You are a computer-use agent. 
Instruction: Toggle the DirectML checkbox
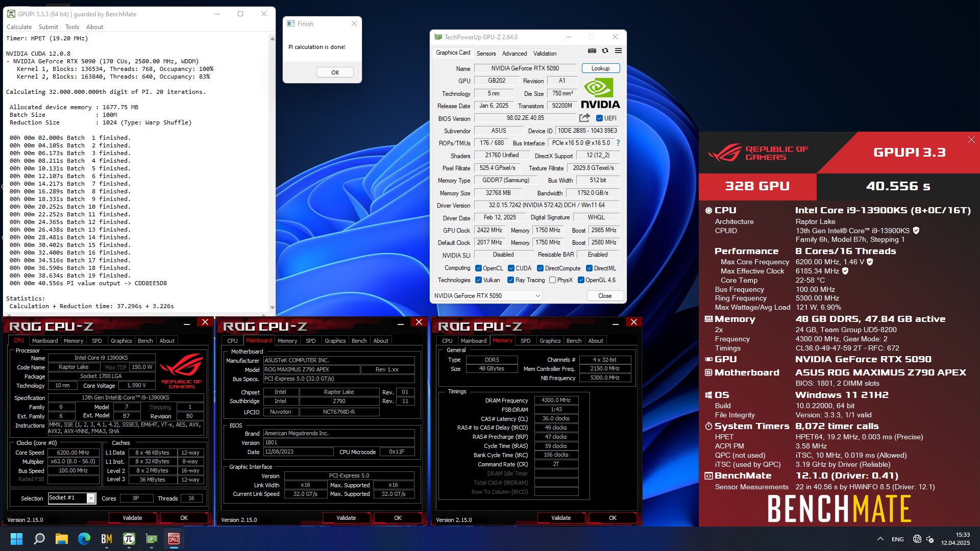589,268
